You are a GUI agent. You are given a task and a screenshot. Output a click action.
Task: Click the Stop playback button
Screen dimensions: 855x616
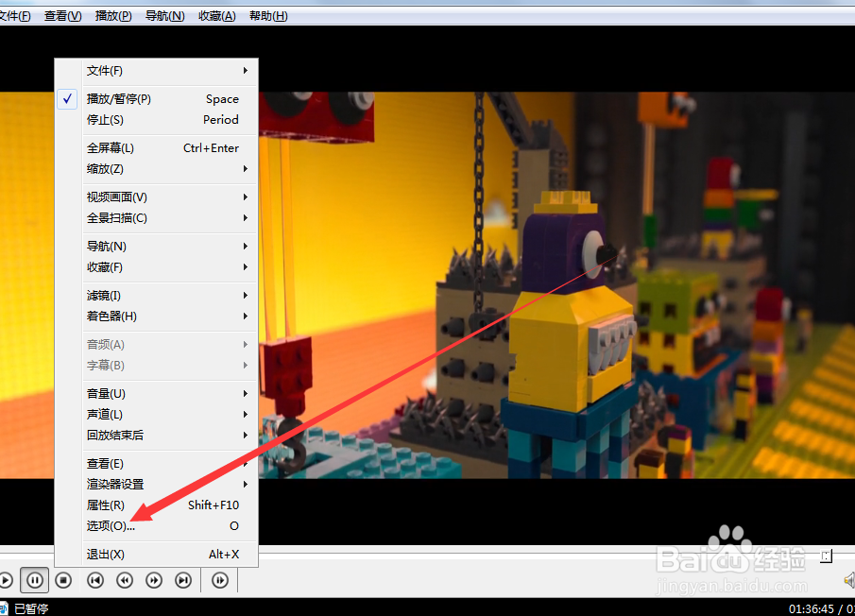[63, 580]
